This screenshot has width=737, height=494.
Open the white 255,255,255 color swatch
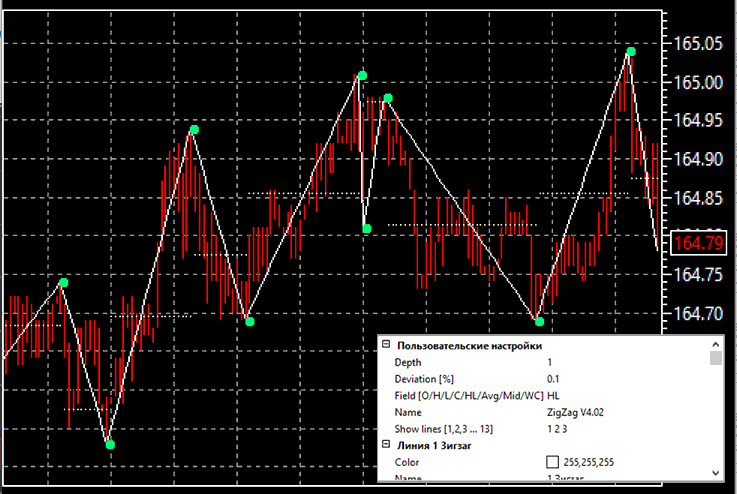[552, 462]
